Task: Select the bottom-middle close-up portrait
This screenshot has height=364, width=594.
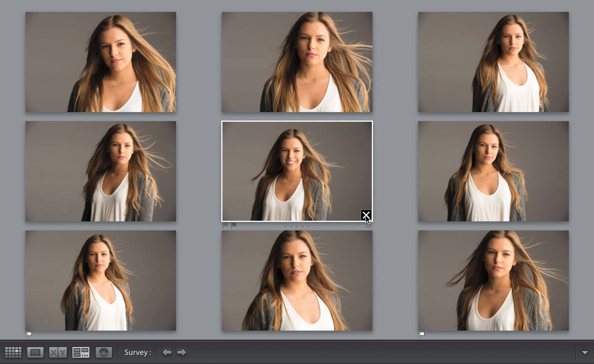Action: (297, 280)
